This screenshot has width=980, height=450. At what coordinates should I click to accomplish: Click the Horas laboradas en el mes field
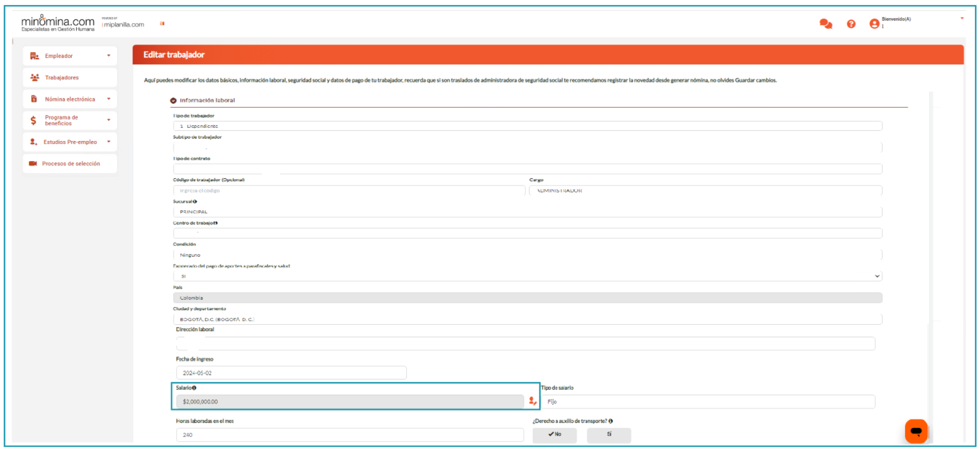[x=349, y=435]
